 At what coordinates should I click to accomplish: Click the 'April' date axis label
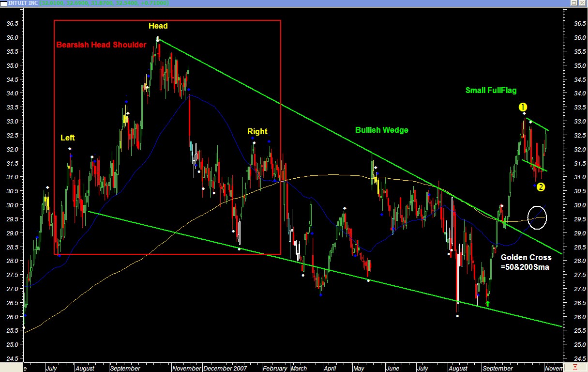tap(330, 368)
